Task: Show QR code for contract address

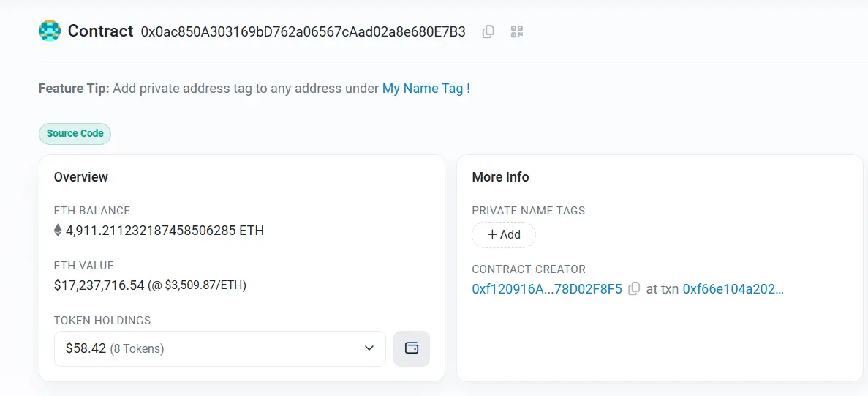Action: pyautogui.click(x=517, y=31)
